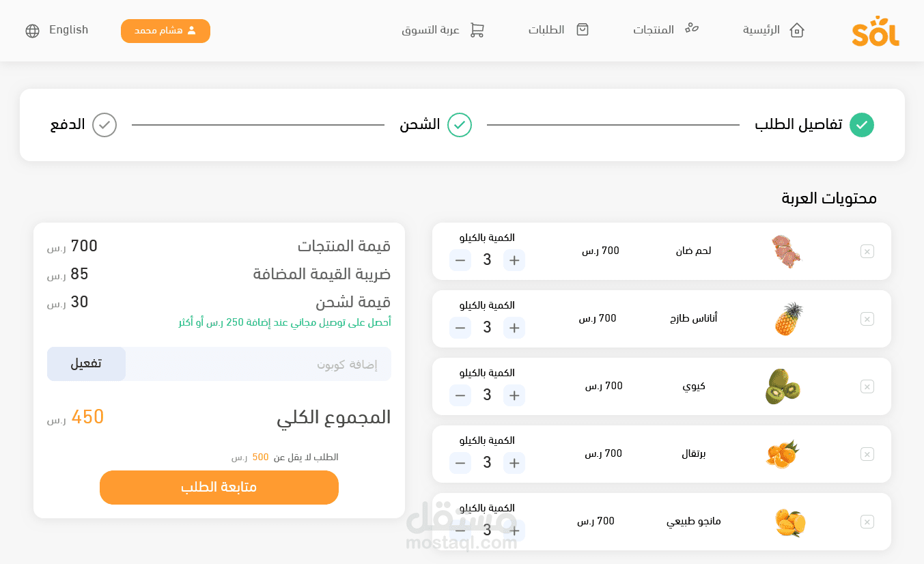Click the 700 price of كيوي
Image resolution: width=924 pixels, height=564 pixels.
point(604,386)
